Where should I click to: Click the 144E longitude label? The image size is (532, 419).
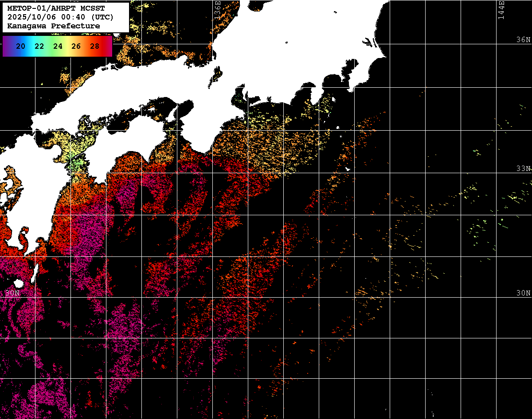click(501, 10)
